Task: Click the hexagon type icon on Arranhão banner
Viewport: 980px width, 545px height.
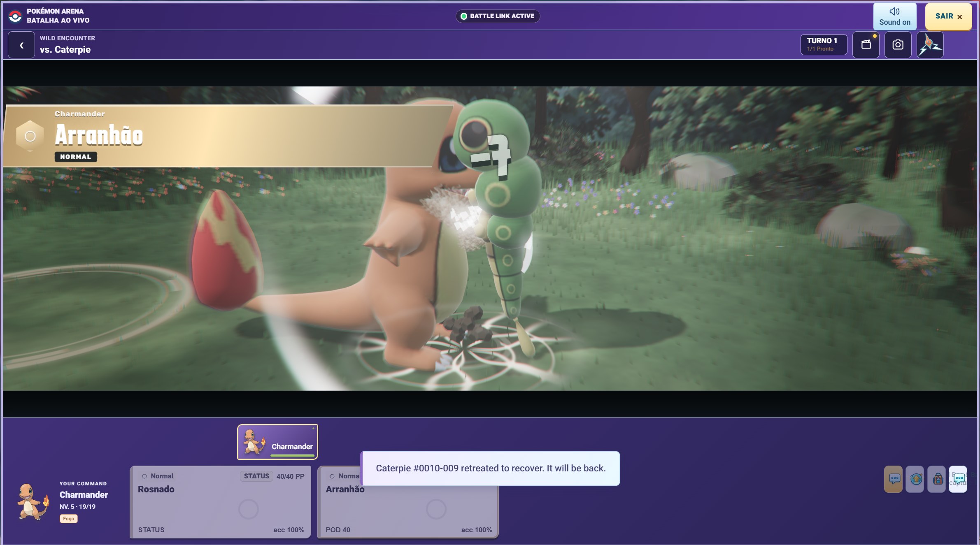Action: coord(30,136)
